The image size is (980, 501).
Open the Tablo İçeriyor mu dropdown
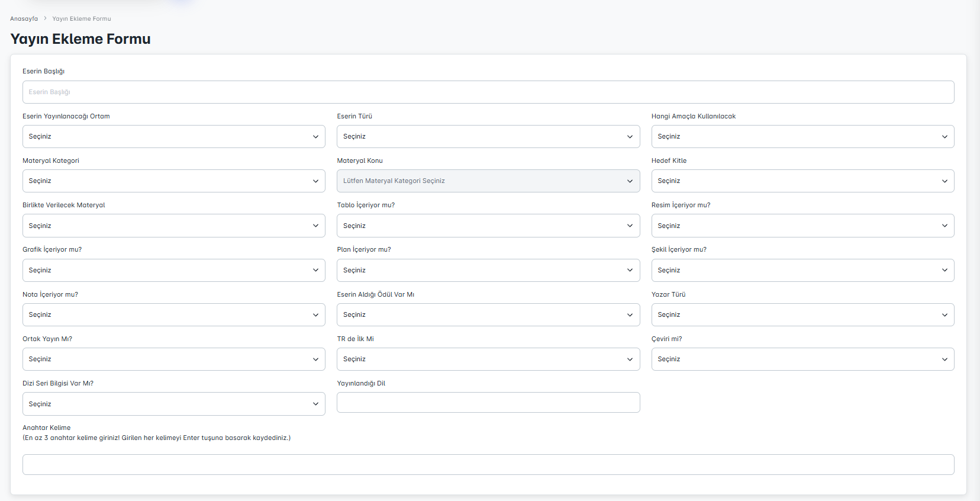pyautogui.click(x=488, y=226)
